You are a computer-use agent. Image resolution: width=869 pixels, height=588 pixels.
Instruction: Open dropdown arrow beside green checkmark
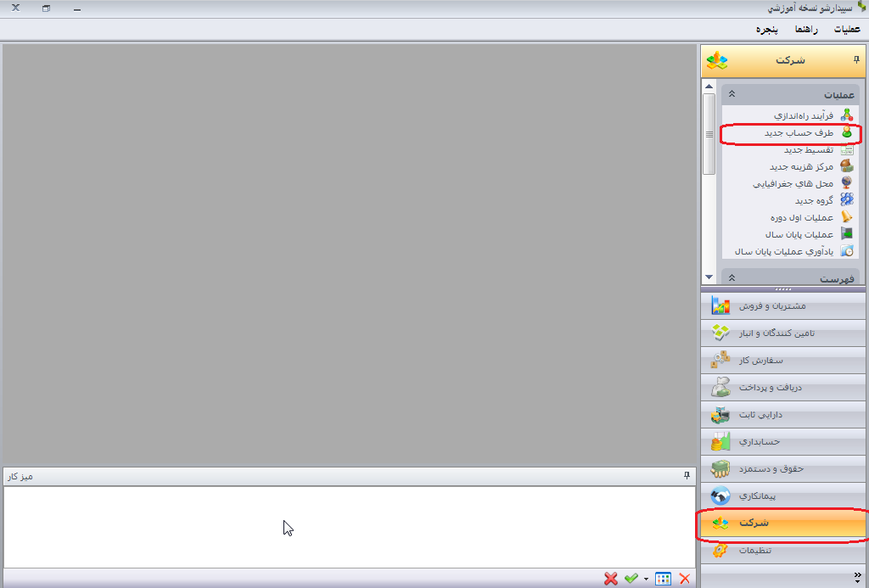tap(646, 580)
